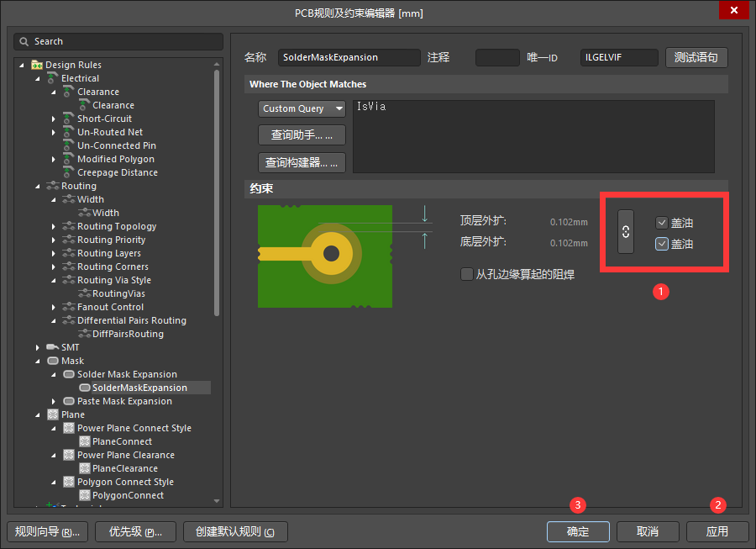Viewport: 756px width, 549px height.
Task: Click the scroll down arrow of rule tree
Action: click(x=217, y=501)
